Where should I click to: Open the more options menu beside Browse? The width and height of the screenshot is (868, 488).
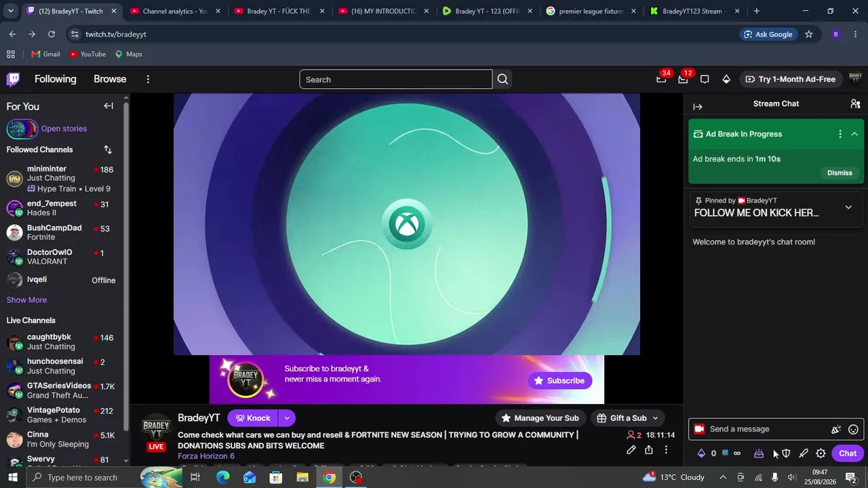tap(148, 79)
